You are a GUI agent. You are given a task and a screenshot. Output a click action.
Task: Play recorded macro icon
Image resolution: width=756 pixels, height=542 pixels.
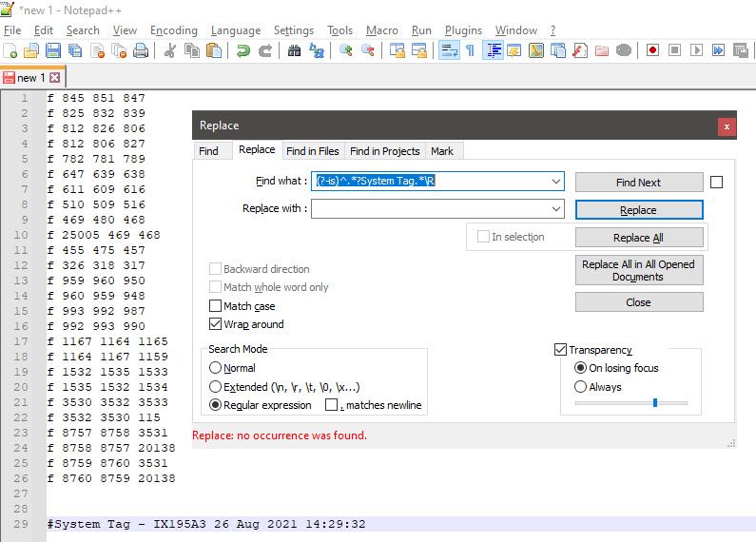click(x=696, y=50)
